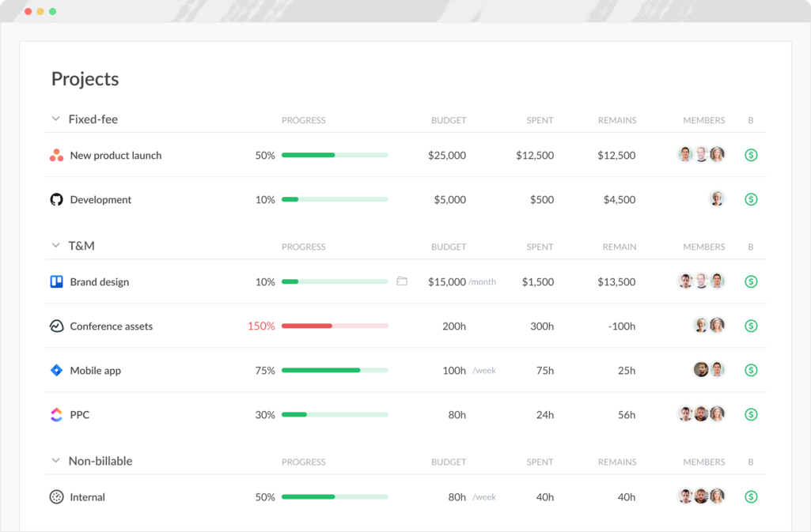Click the GitHub icon beside Development
The image size is (811, 532).
point(55,199)
